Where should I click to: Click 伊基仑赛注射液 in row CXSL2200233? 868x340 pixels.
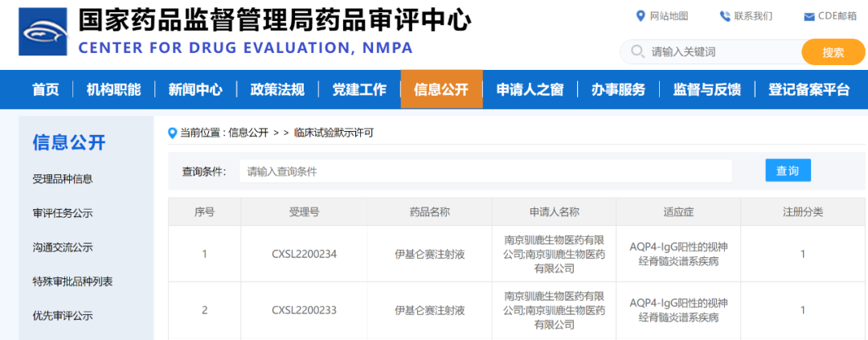coord(429,310)
